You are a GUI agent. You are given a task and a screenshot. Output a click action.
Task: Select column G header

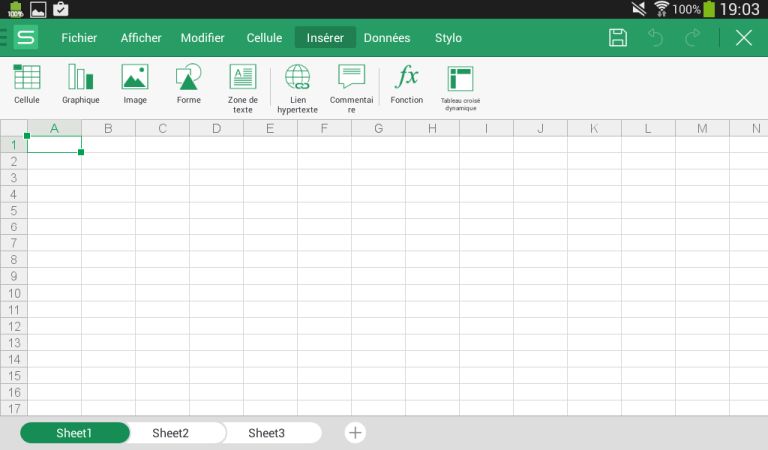(379, 128)
